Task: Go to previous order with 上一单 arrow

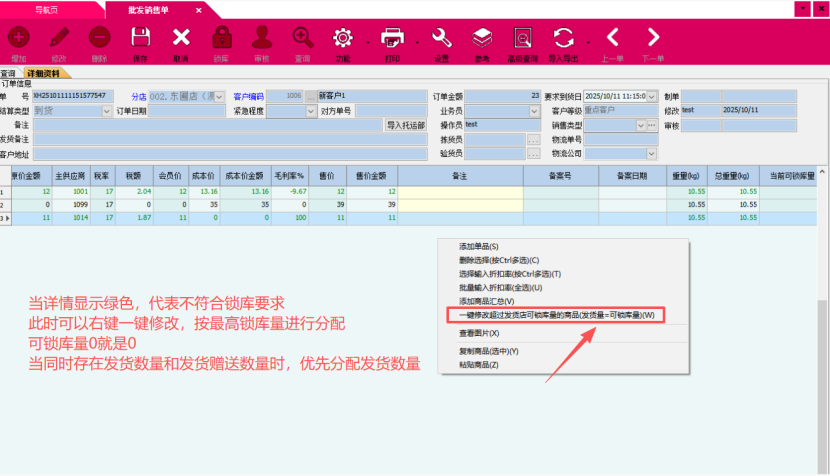Action: 613,38
